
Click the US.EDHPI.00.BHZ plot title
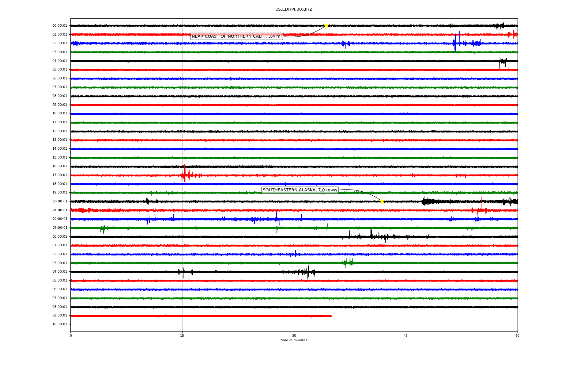[294, 10]
